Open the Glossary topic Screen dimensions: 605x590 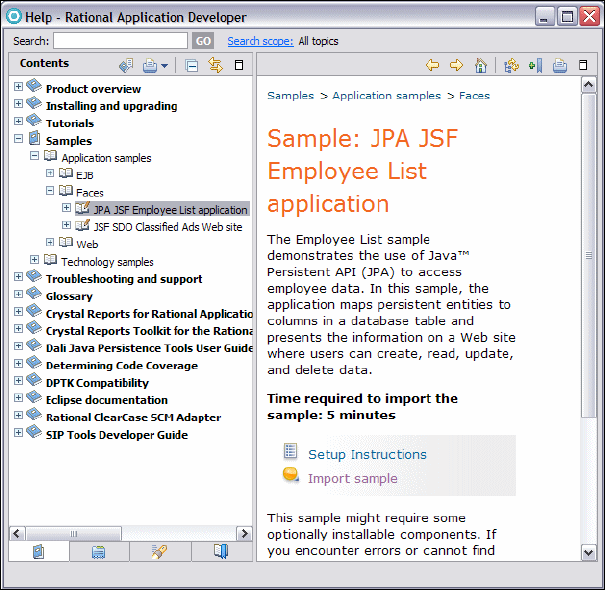tap(69, 296)
